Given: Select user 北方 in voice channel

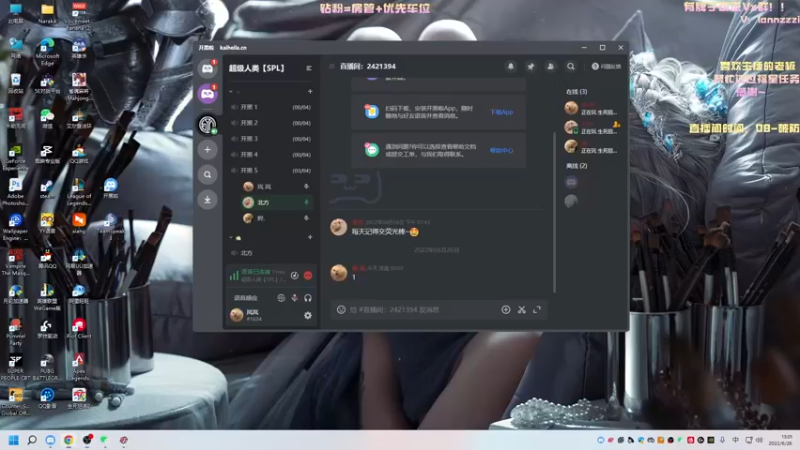Looking at the screenshot, I should click(277, 203).
